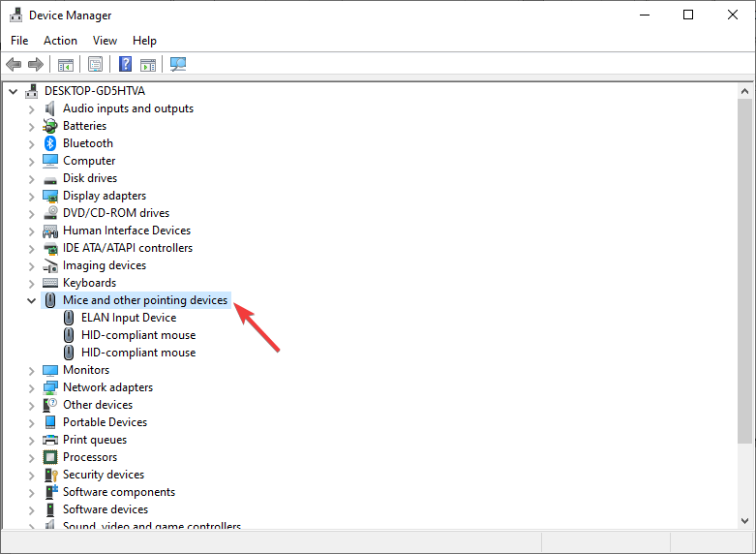The height and width of the screenshot is (554, 756).
Task: Click the ELAN Input Device mouse icon
Action: pos(69,318)
